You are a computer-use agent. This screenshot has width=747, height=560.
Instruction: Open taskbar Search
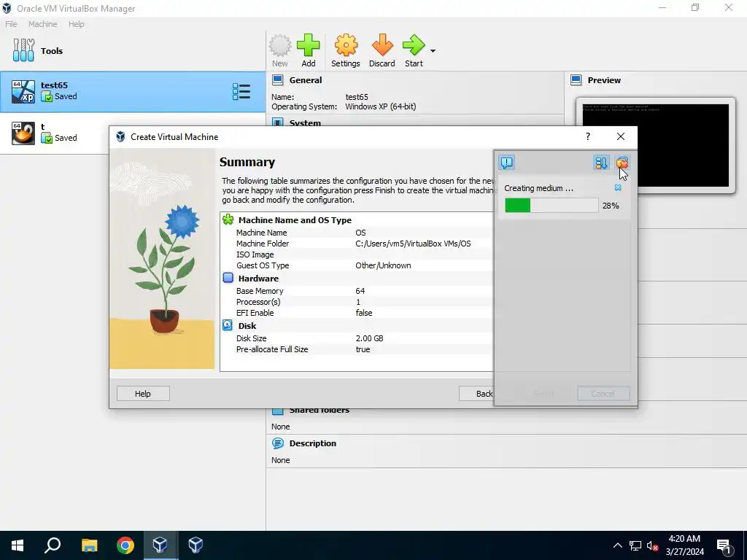pyautogui.click(x=53, y=545)
